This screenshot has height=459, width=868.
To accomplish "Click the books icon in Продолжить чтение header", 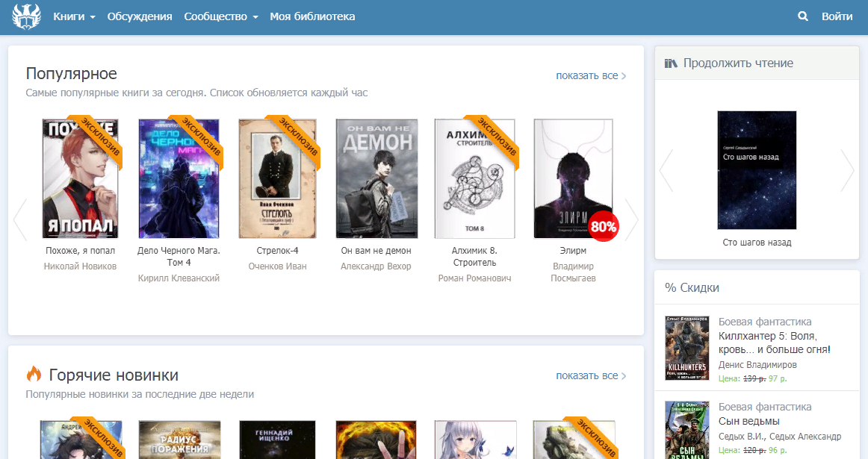I will [672, 63].
